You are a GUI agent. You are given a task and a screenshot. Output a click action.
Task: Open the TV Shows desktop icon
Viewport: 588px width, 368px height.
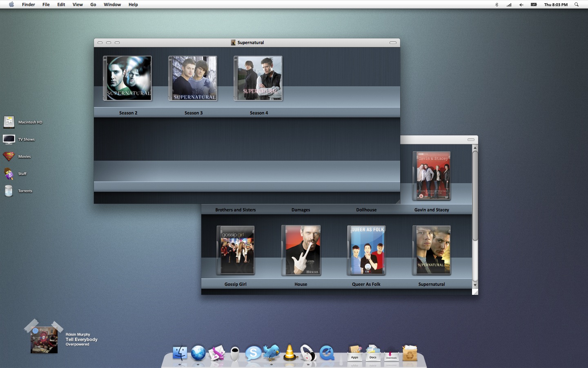pos(9,139)
